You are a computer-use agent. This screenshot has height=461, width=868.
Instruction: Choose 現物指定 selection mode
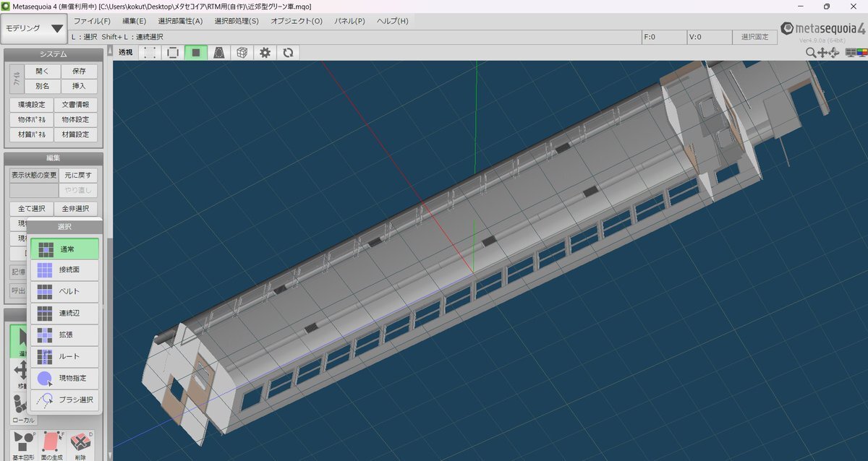click(x=64, y=379)
